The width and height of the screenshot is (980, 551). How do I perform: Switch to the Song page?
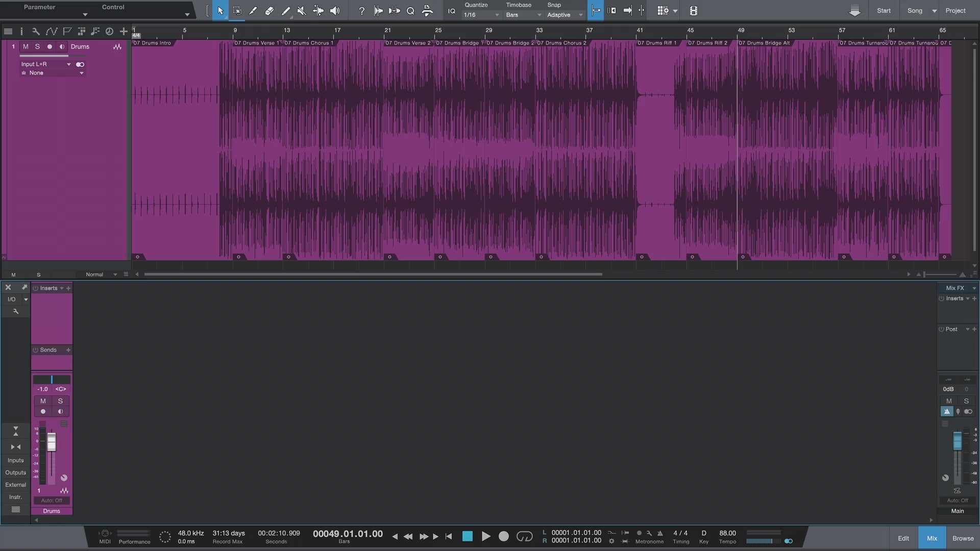tap(915, 11)
